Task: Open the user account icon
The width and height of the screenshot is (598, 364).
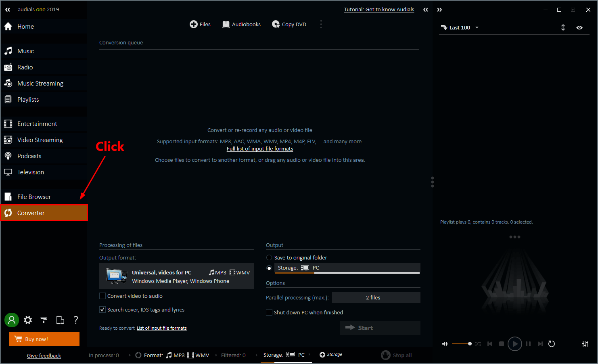Action: coord(12,320)
